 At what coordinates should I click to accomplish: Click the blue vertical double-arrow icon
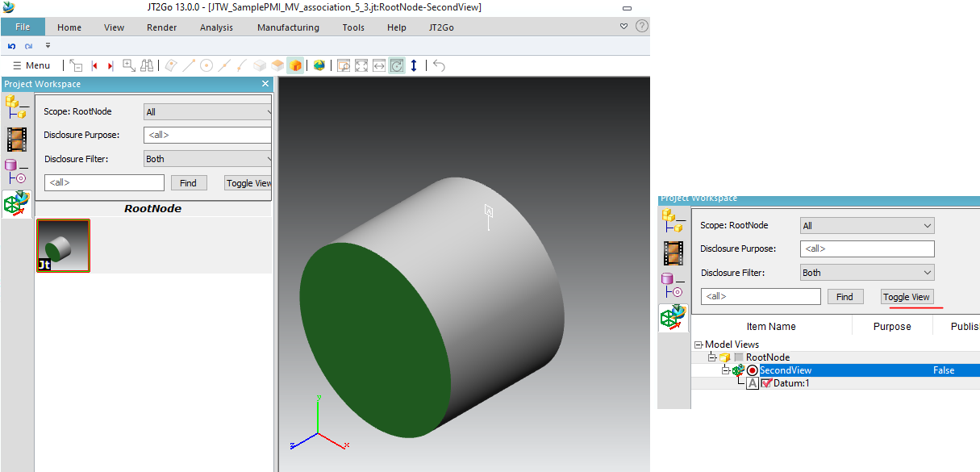[415, 65]
